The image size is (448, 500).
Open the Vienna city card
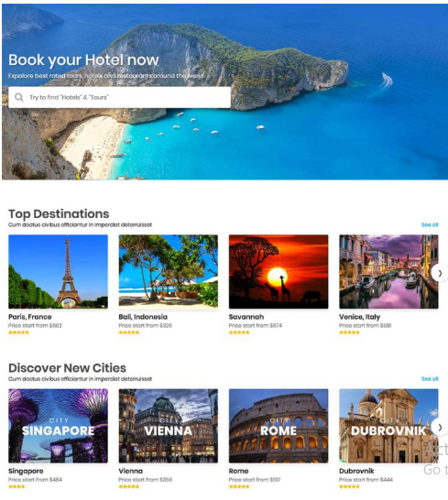[169, 426]
